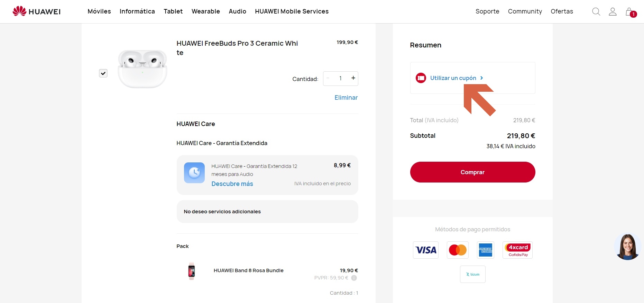This screenshot has height=303, width=644.
Task: Click the HUAWEI Care clock icon
Action: [194, 172]
